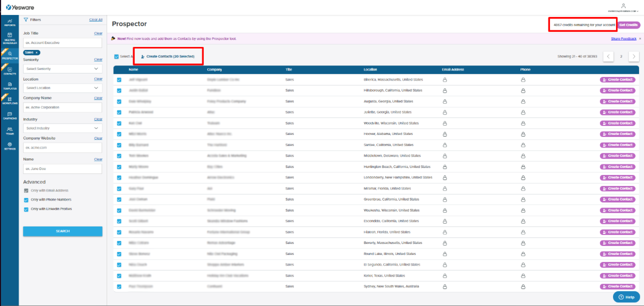The height and width of the screenshot is (306, 644).
Task: Click email lock icon in Augusta, Georgia row
Action: coord(444,101)
